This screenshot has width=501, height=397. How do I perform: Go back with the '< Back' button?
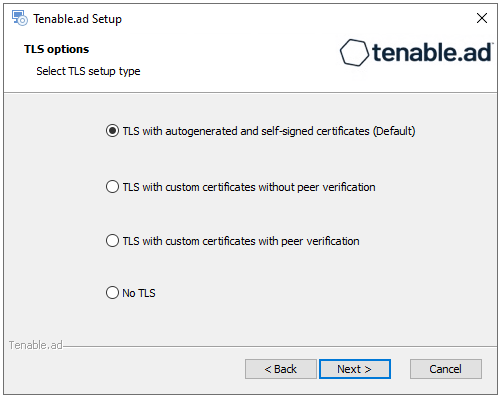(x=281, y=369)
